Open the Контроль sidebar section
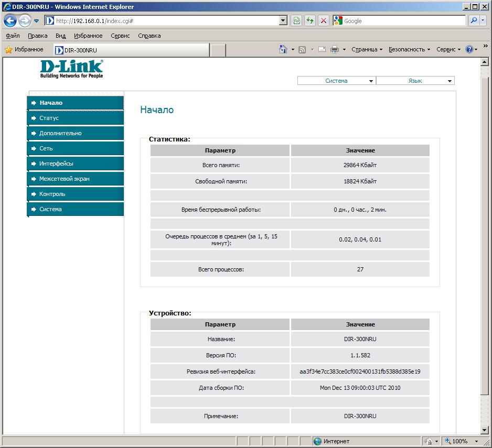The height and width of the screenshot is (448, 492). point(76,194)
